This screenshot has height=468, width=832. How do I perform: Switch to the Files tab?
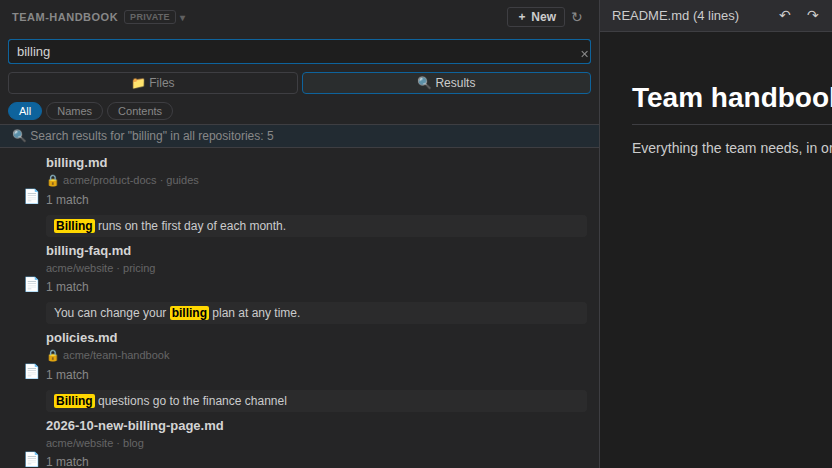(153, 83)
